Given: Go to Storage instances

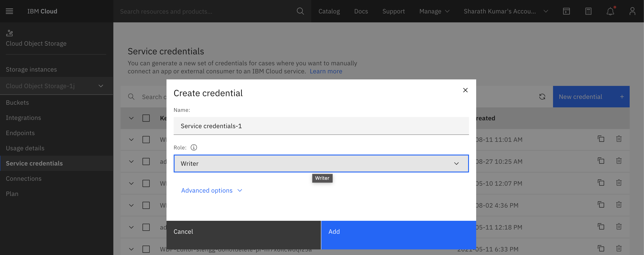Looking at the screenshot, I should pyautogui.click(x=31, y=69).
